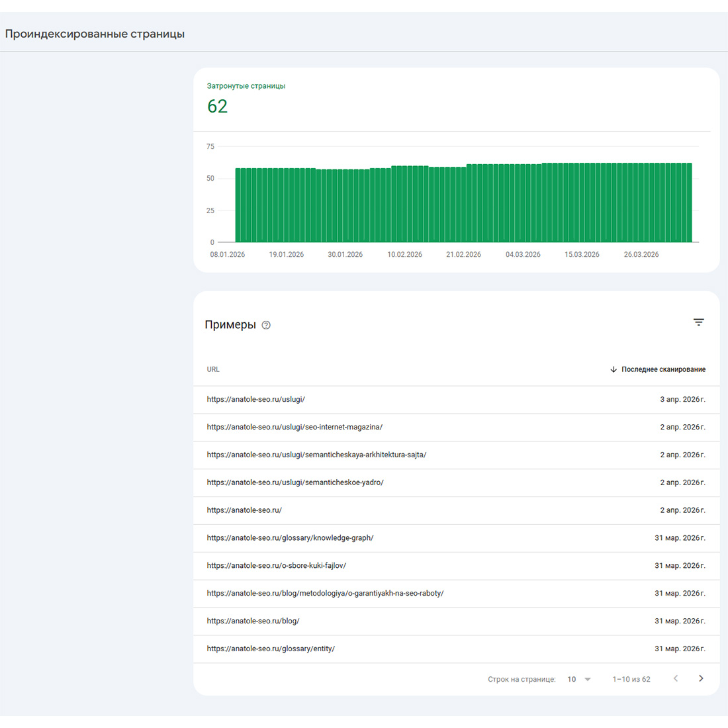Open the seo-internet-magazina URL row

tap(295, 428)
